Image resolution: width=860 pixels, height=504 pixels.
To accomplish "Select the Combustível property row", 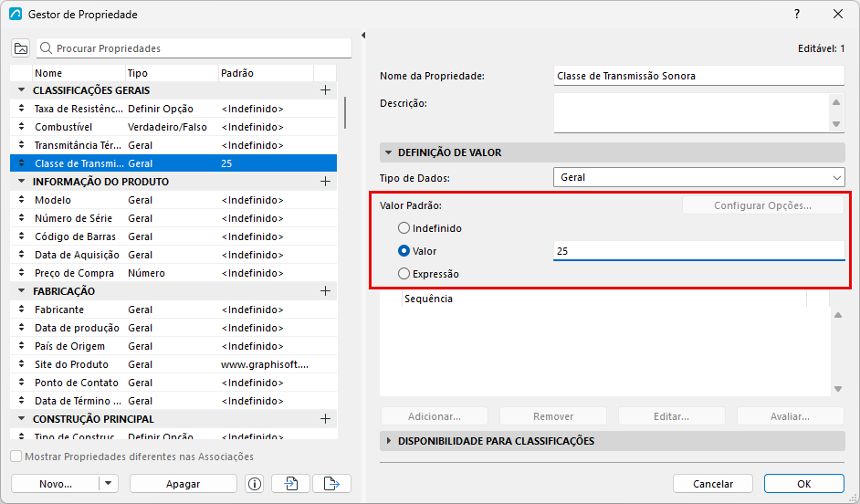I will pos(173,127).
